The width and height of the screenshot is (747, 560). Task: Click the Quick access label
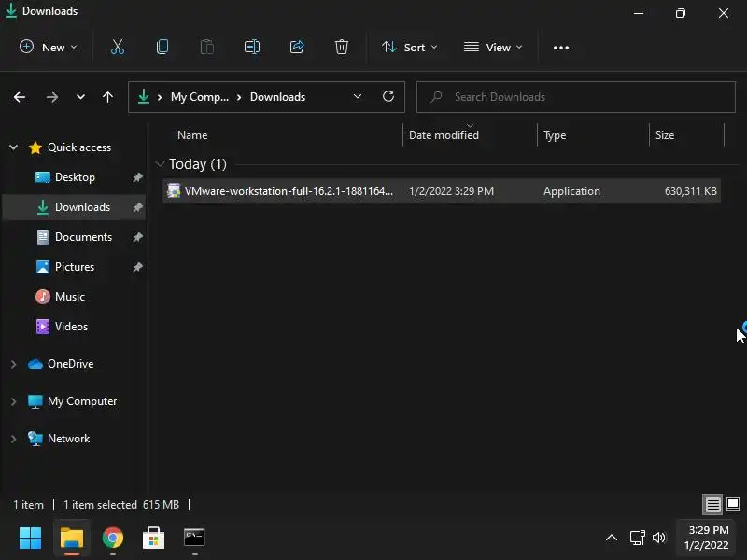tap(79, 147)
